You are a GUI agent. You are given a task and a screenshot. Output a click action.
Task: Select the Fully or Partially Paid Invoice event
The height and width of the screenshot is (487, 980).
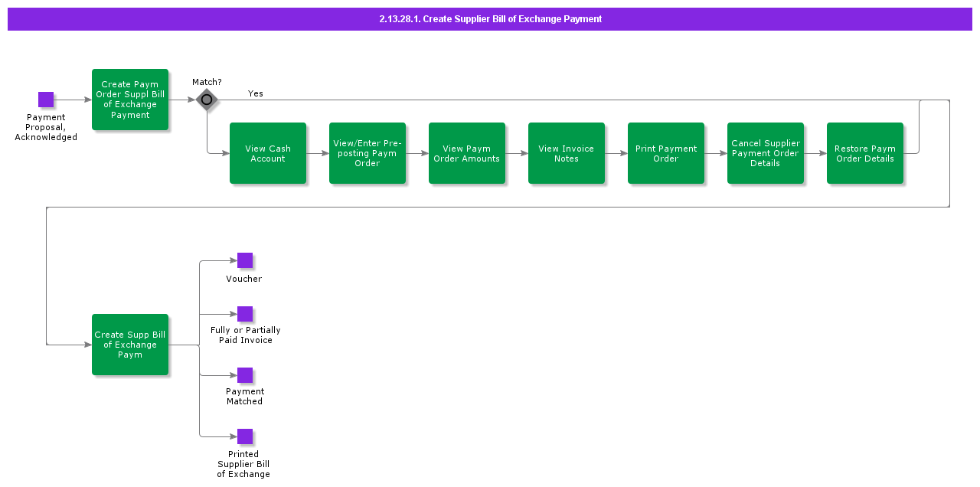coord(245,314)
